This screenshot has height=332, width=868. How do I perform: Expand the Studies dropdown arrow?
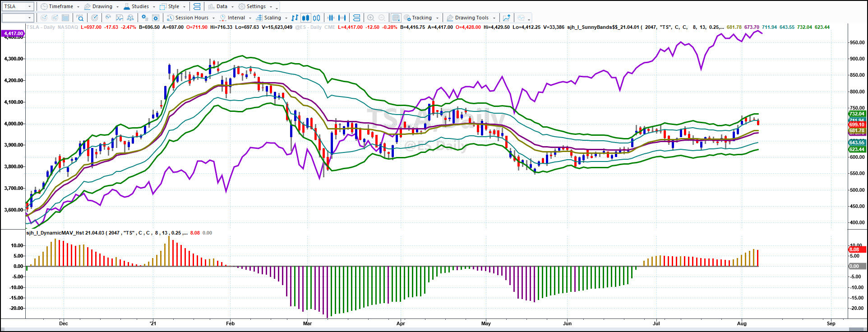point(154,7)
